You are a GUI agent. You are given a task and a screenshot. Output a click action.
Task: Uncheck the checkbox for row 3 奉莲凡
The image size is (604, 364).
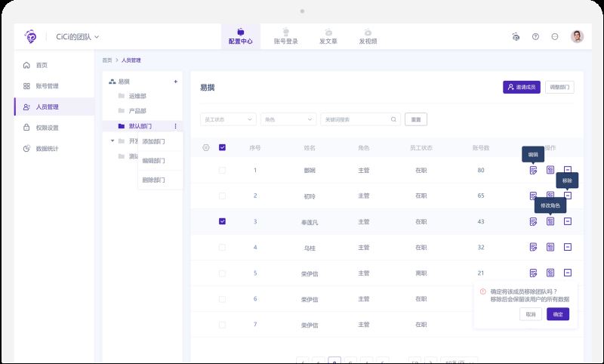pos(222,221)
